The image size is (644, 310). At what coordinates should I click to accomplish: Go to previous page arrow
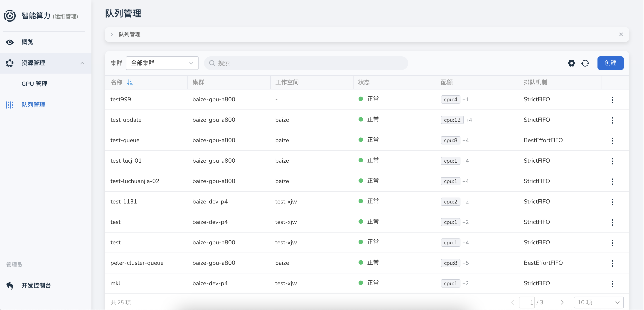pos(513,302)
